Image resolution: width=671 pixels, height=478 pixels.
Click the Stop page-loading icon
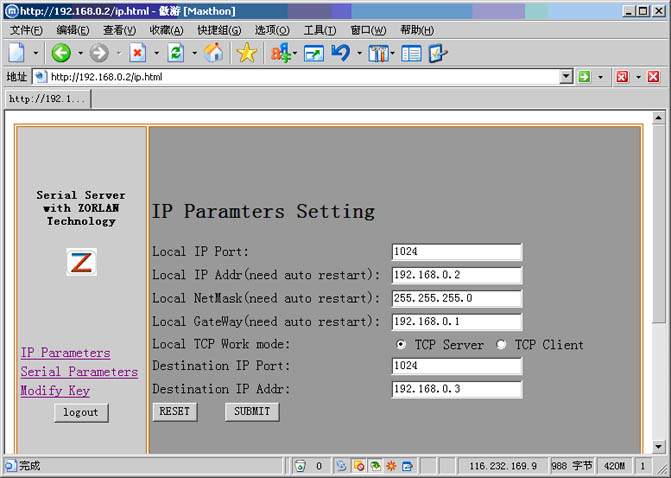click(137, 53)
